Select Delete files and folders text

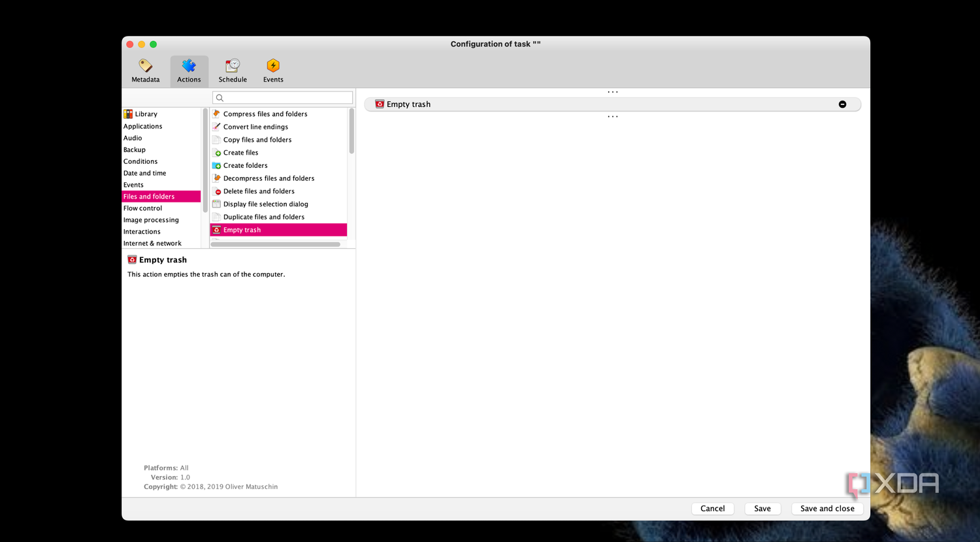click(x=259, y=191)
